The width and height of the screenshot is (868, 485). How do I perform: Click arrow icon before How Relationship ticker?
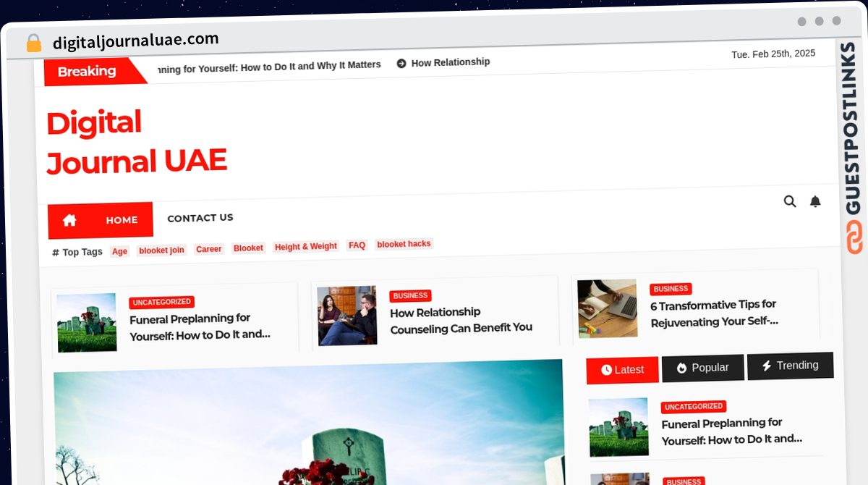coord(401,64)
